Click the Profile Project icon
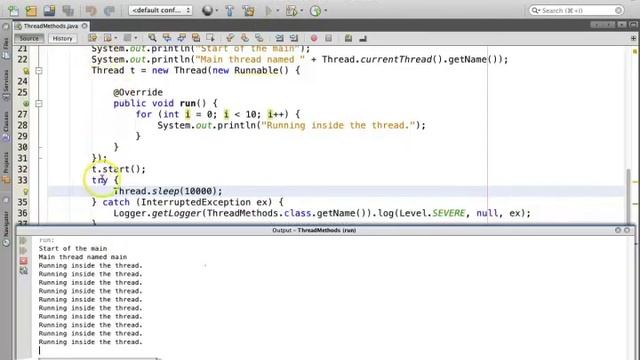This screenshot has height=360, width=640. (315, 11)
